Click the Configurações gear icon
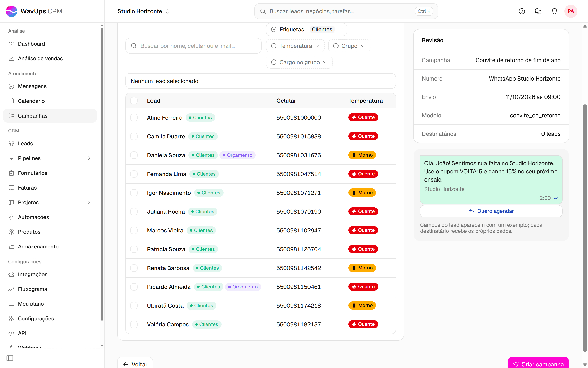588x368 pixels. (x=11, y=319)
